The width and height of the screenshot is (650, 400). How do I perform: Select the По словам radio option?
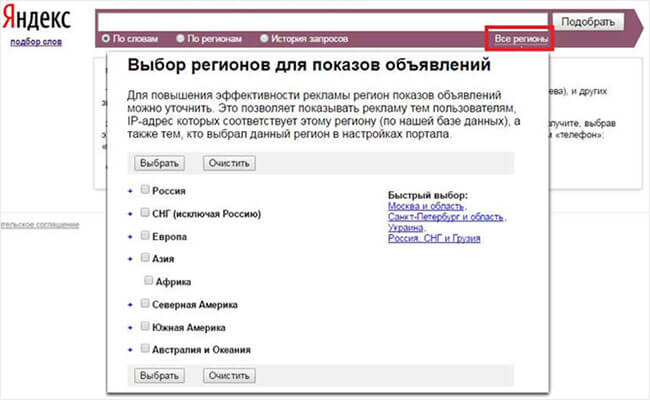tap(106, 39)
